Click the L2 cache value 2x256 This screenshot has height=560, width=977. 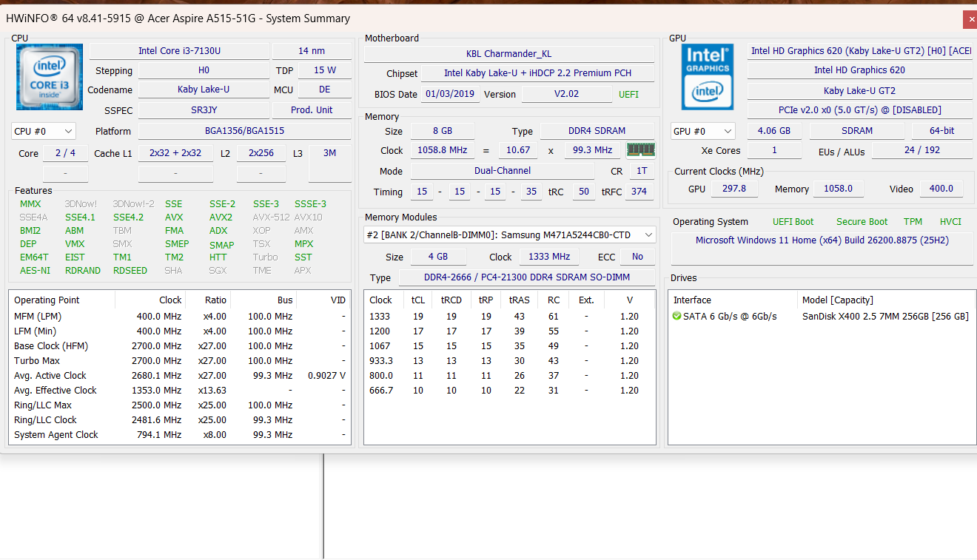click(x=261, y=153)
